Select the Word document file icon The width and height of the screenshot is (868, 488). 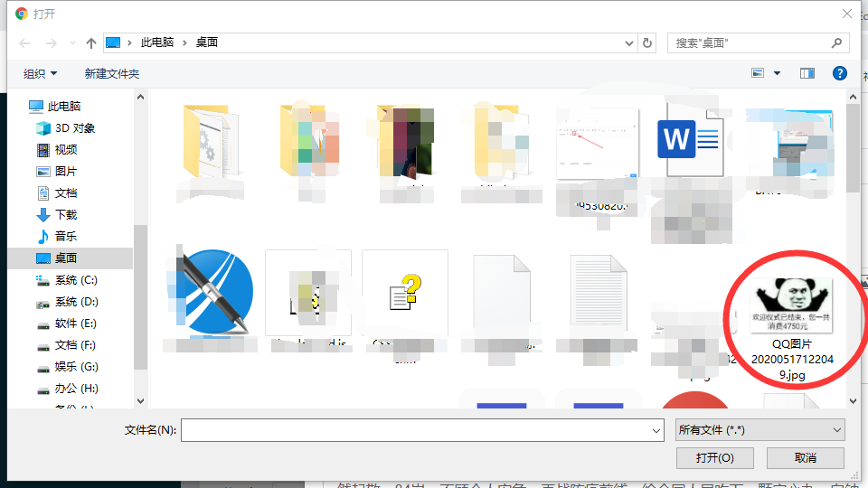point(690,141)
